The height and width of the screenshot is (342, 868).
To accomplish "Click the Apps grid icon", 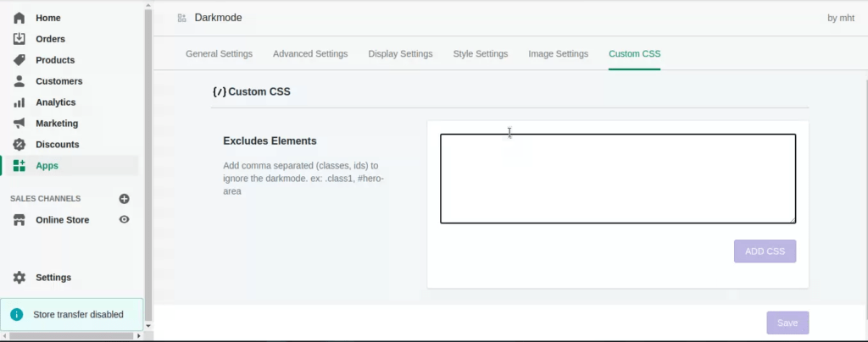I will tap(19, 165).
